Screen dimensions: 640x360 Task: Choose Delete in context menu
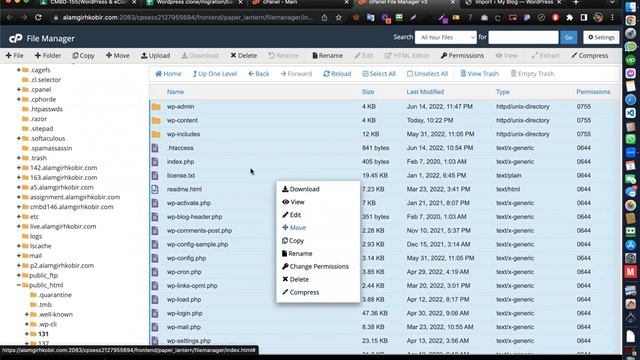pos(295,280)
